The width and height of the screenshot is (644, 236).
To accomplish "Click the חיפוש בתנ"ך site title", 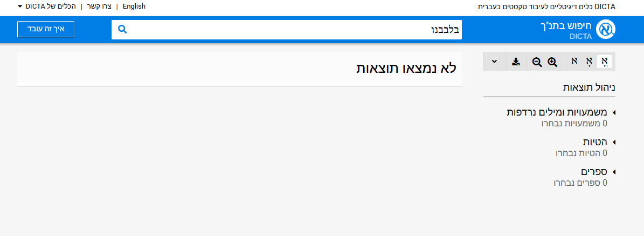I will tap(566, 25).
